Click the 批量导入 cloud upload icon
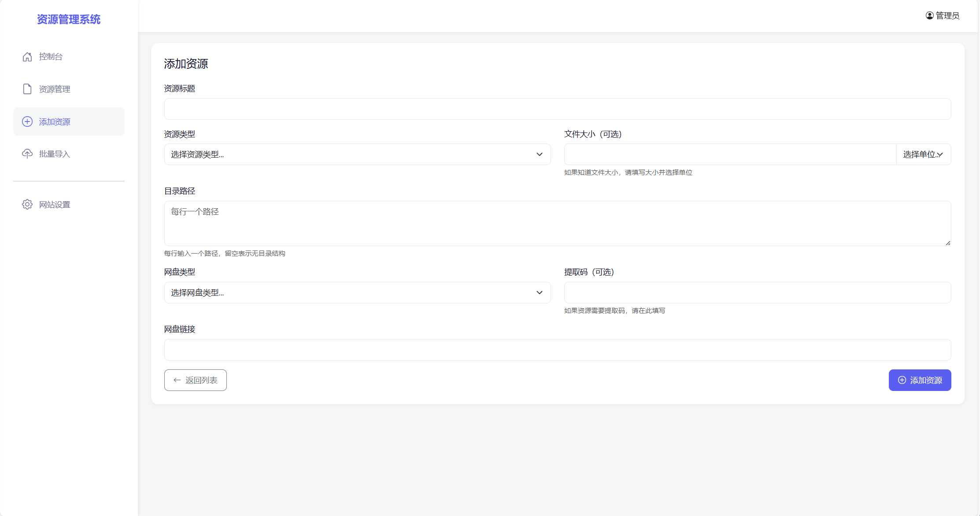980x516 pixels. 27,153
